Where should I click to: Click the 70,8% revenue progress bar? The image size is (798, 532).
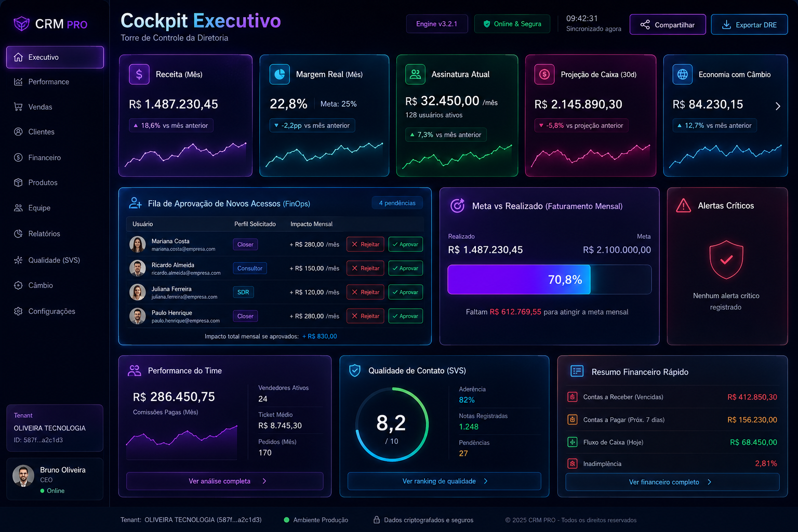coord(549,280)
